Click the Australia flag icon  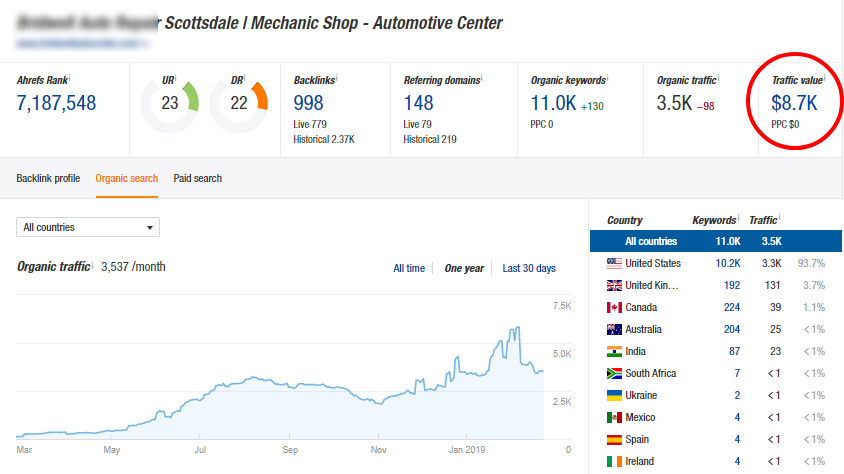614,329
